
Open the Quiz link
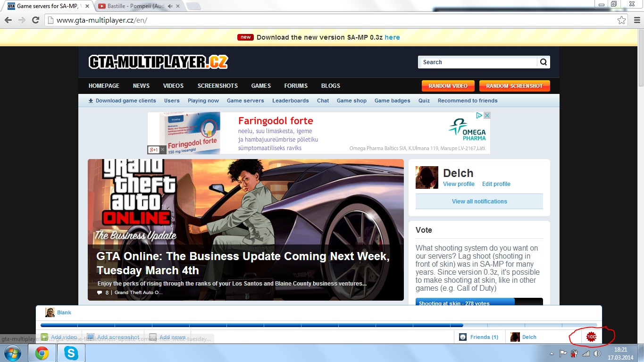[x=424, y=101]
